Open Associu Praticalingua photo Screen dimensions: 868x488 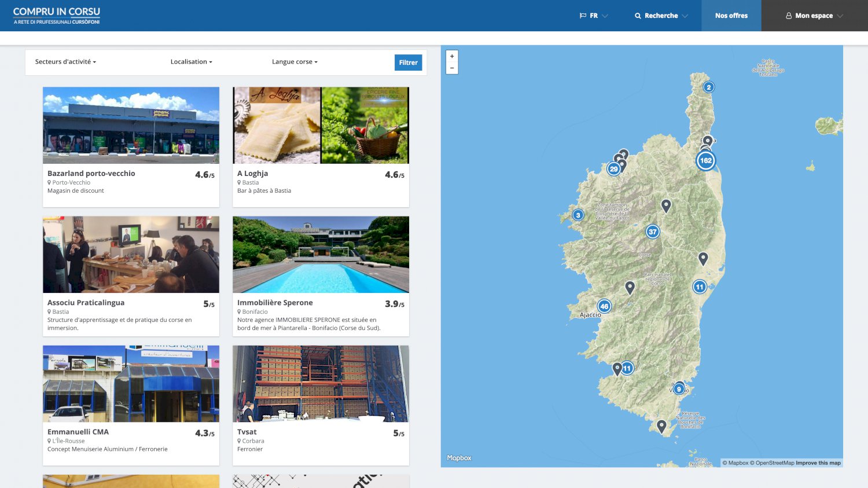(x=131, y=254)
